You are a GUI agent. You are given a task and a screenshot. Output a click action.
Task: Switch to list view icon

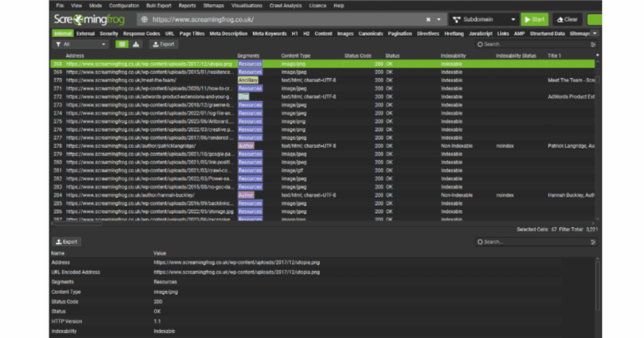click(122, 45)
